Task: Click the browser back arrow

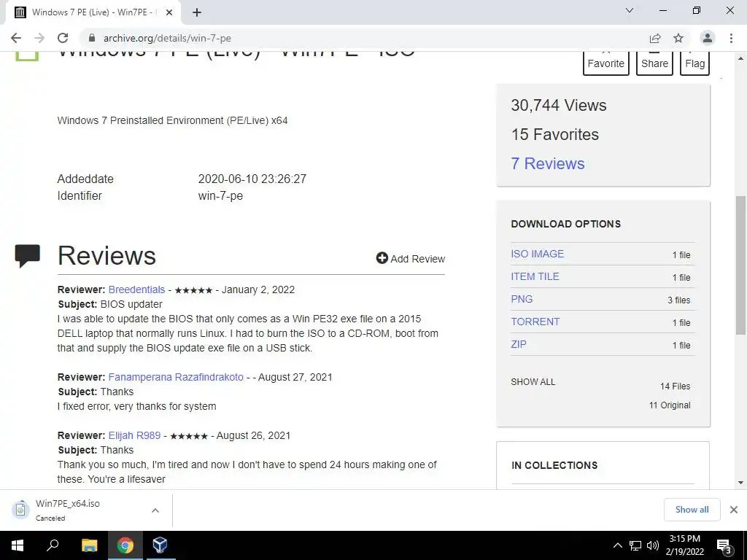Action: (16, 38)
